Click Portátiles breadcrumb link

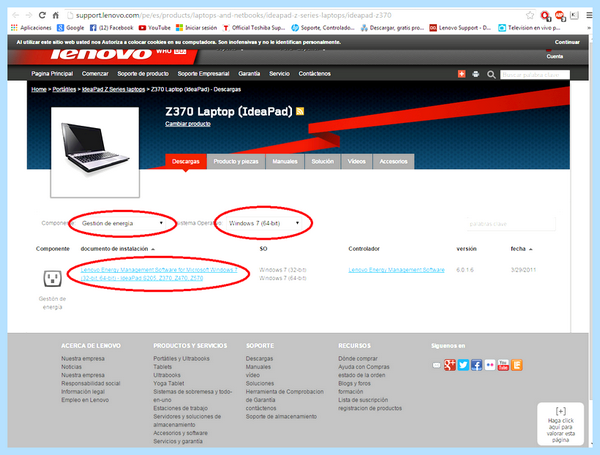point(64,89)
